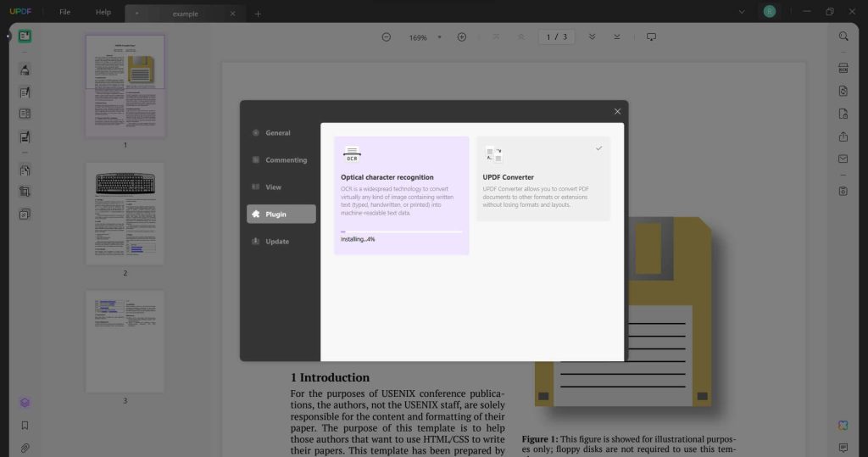Close the example tab
This screenshot has height=457, width=868.
click(232, 14)
